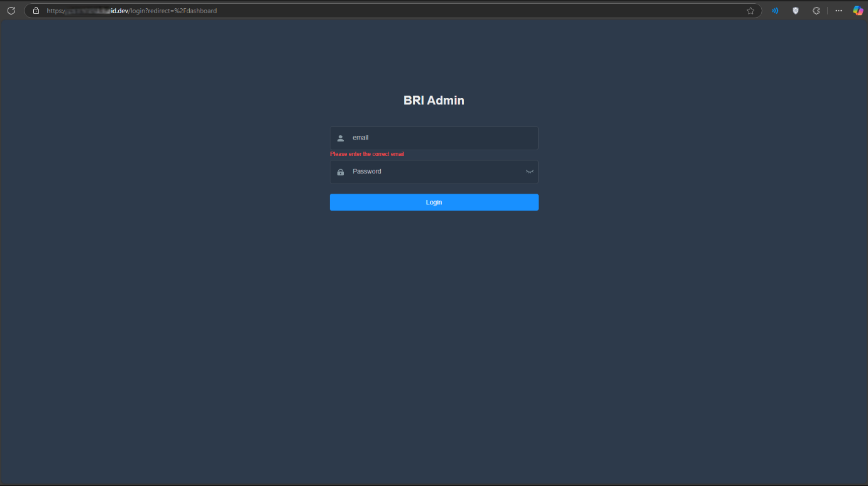Click the id.dev domain in the address bar
The image size is (868, 486).
[x=119, y=11]
